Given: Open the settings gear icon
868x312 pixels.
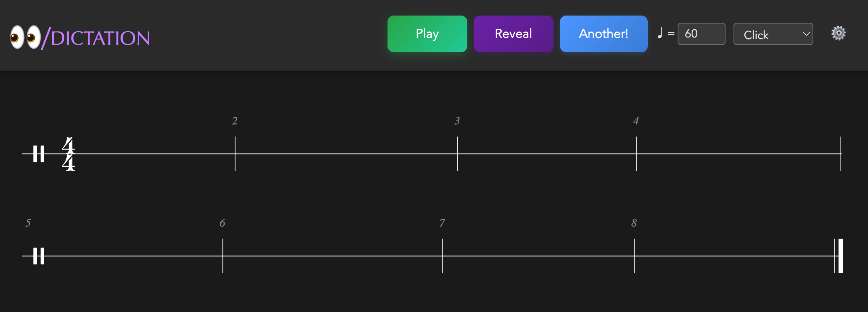Looking at the screenshot, I should point(838,34).
